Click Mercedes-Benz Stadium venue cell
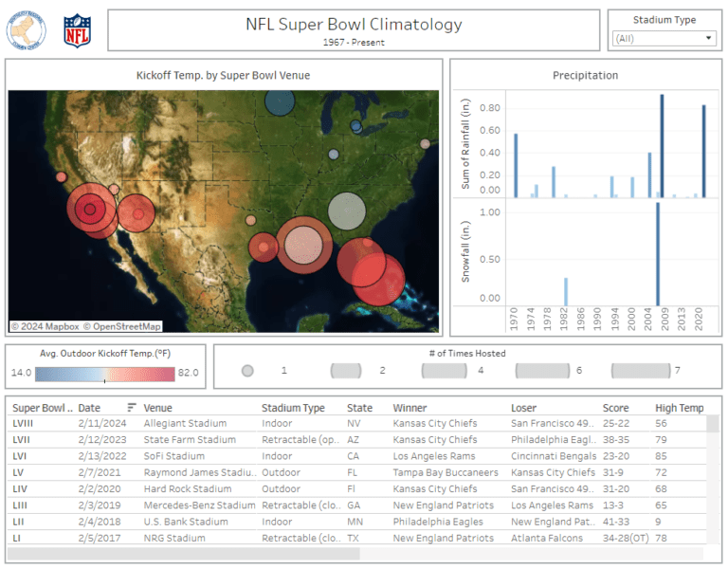Screen dimensions: 728x569 pyautogui.click(x=199, y=505)
